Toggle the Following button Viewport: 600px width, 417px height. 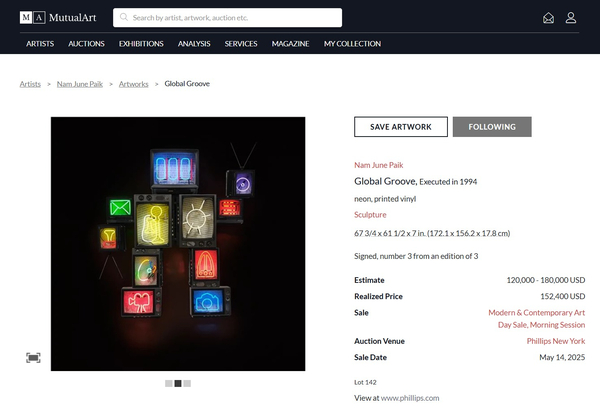(x=492, y=127)
